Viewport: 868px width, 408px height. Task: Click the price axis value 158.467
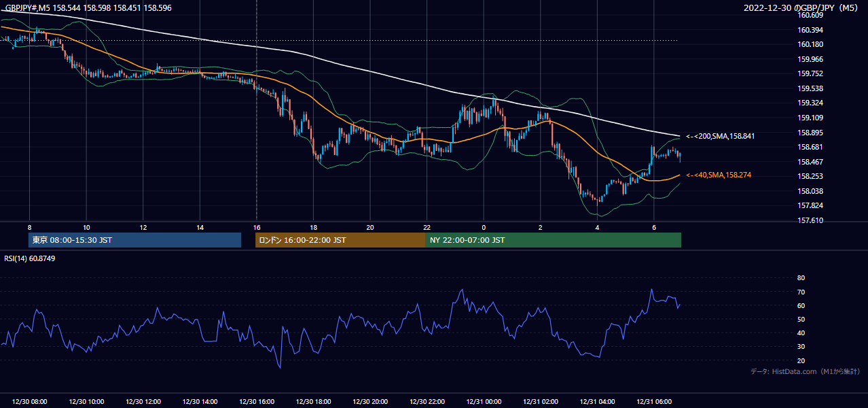[x=810, y=162]
